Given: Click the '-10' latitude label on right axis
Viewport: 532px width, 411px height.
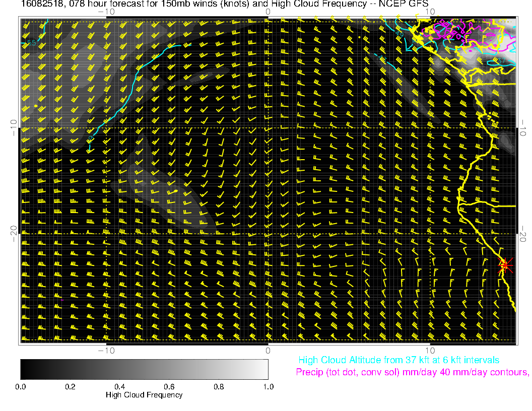Looking at the screenshot, I should (x=522, y=128).
